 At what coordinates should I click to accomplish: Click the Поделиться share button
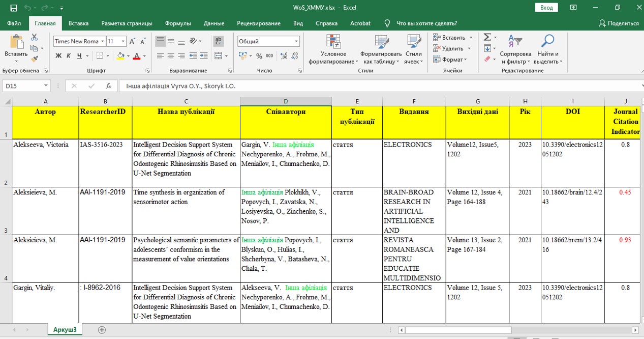coord(619,23)
